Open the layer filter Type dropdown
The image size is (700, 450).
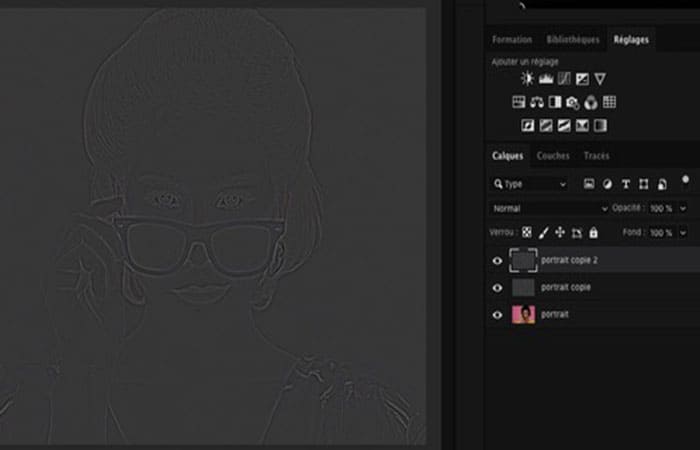(529, 184)
